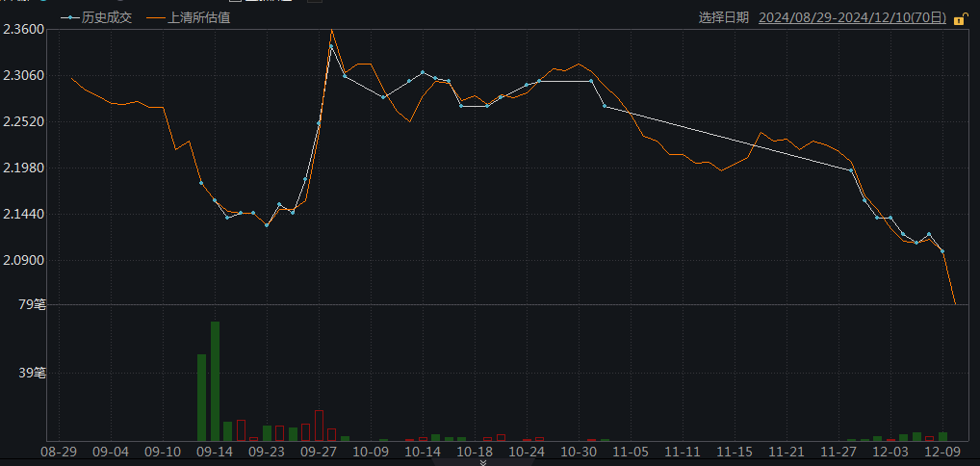This screenshot has height=466, width=980.
Task: Click the orange line's highest peak
Action: [x=332, y=30]
